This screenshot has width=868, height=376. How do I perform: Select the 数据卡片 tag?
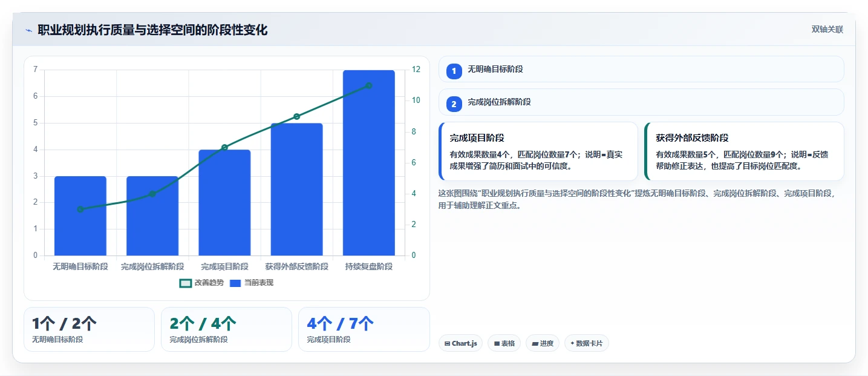coord(586,343)
